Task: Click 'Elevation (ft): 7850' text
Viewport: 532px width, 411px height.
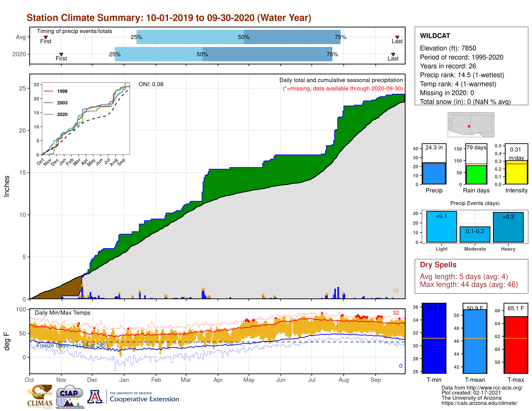Action: tap(448, 48)
